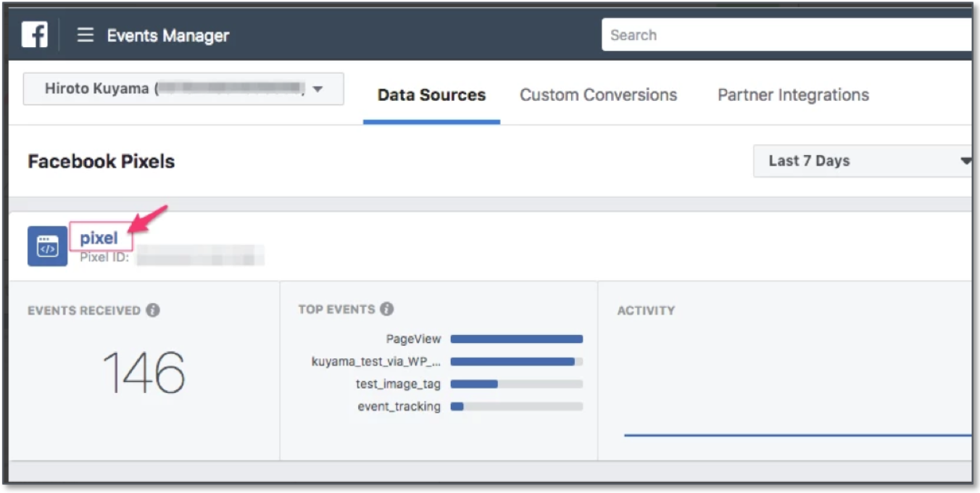
Task: Go to the Partner Integrations tab
Action: tap(793, 96)
